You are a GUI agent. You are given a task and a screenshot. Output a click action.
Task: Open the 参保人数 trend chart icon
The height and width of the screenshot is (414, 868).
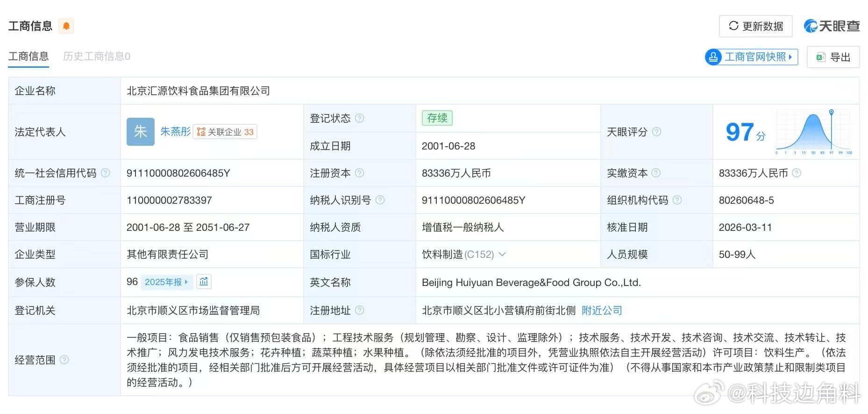click(204, 281)
